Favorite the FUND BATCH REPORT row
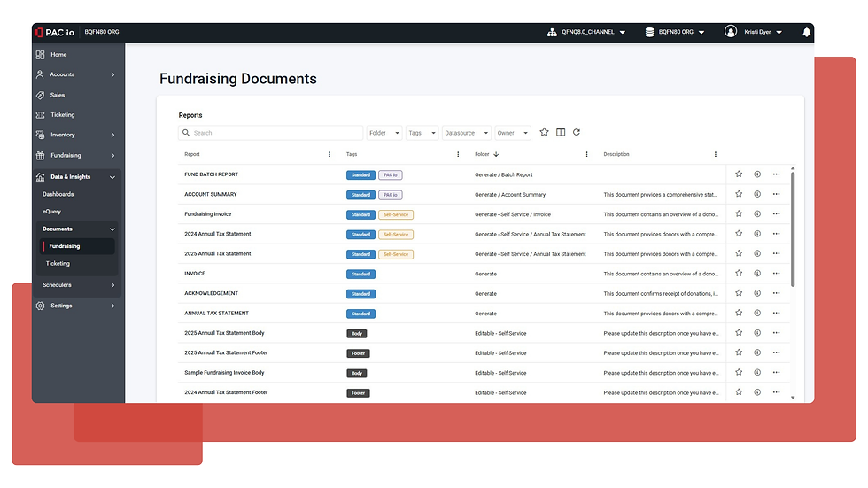 [x=739, y=174]
